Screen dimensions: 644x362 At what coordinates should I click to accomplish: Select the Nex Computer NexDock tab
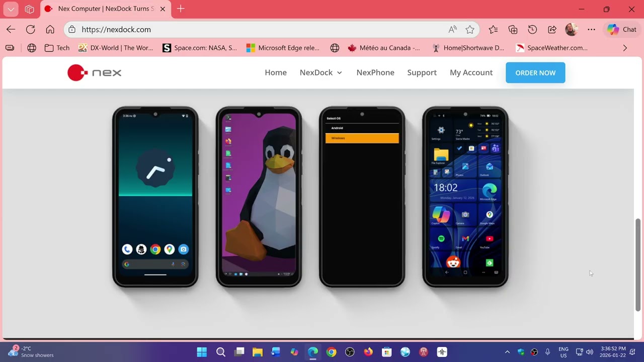tap(106, 9)
